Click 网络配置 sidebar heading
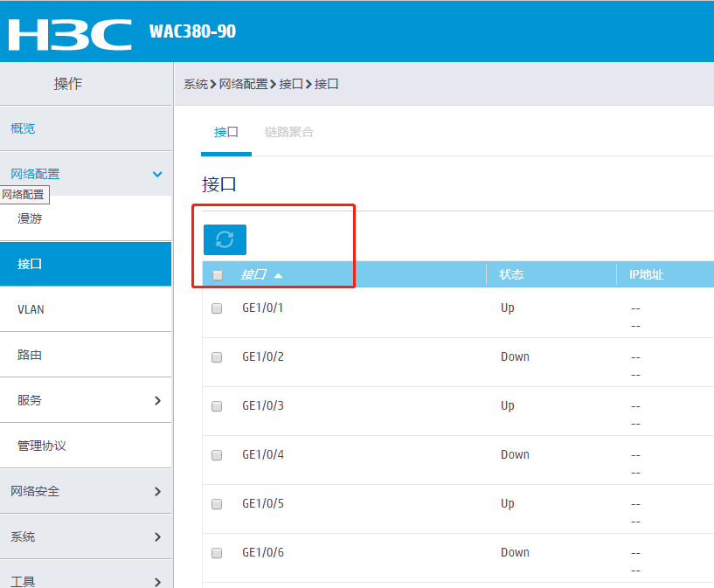The height and width of the screenshot is (588, 714). pyautogui.click(x=35, y=174)
